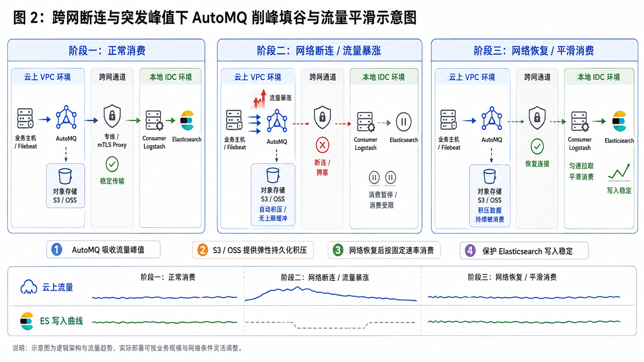Click the 积压数据 持续被消费 blue text
644x362 pixels.
tap(490, 215)
